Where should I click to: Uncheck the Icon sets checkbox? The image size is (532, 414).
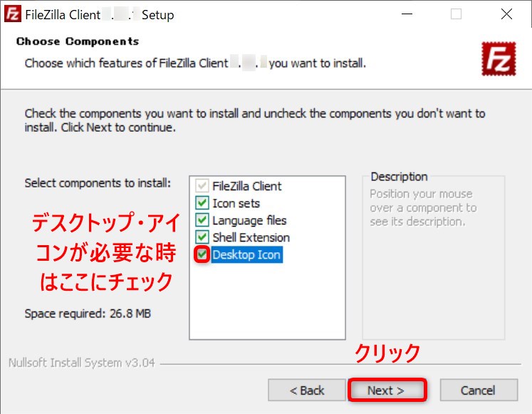point(202,203)
